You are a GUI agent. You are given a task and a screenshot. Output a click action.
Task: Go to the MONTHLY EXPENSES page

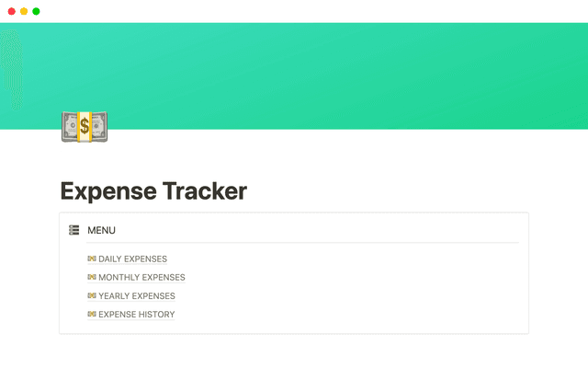[141, 277]
